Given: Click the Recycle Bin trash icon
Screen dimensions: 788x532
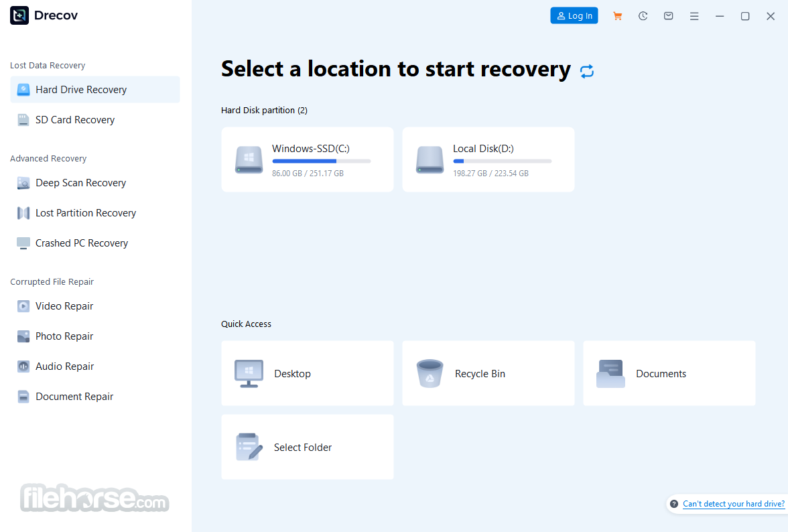Looking at the screenshot, I should 430,373.
